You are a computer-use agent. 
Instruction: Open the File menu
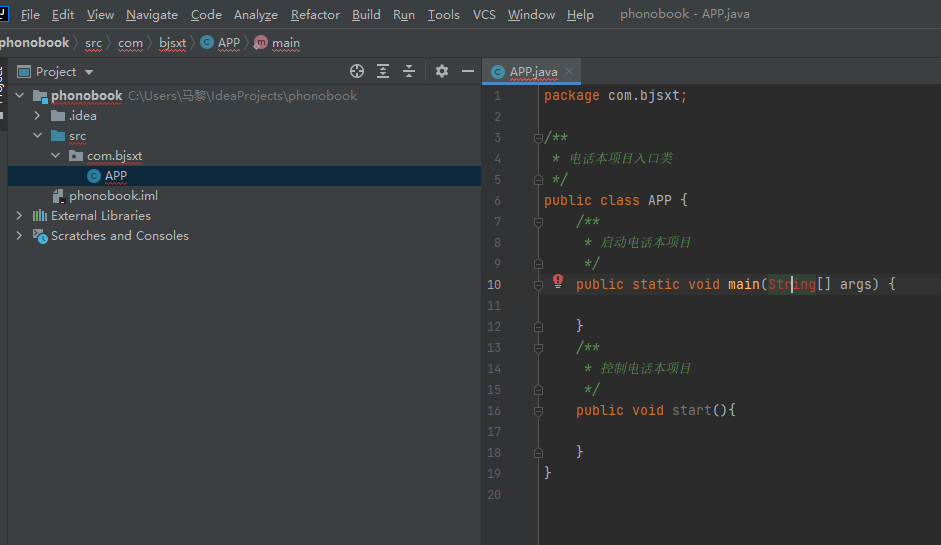[x=30, y=14]
